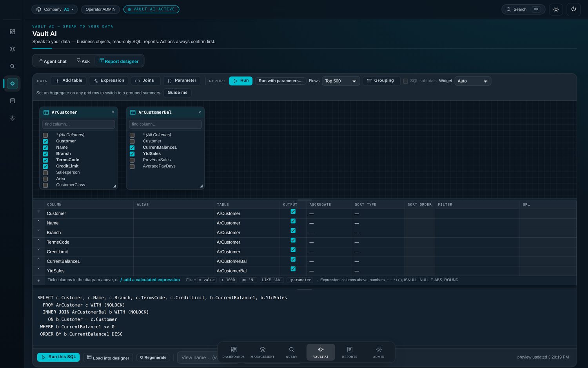Click Load into designer button
This screenshot has width=588, height=368.
108,357
